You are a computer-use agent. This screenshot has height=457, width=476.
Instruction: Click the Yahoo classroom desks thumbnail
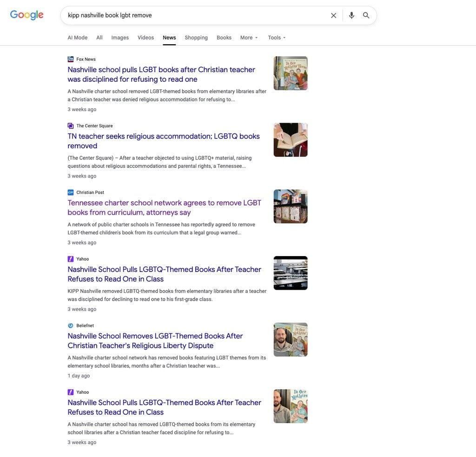(291, 273)
